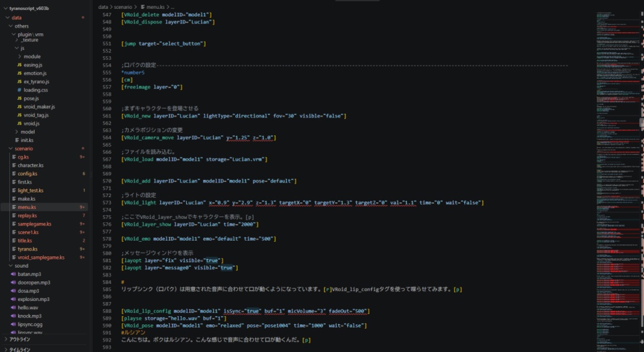The height and width of the screenshot is (352, 644).
Task: Collapse the tyranoscript_v603b root folder
Action: point(5,8)
